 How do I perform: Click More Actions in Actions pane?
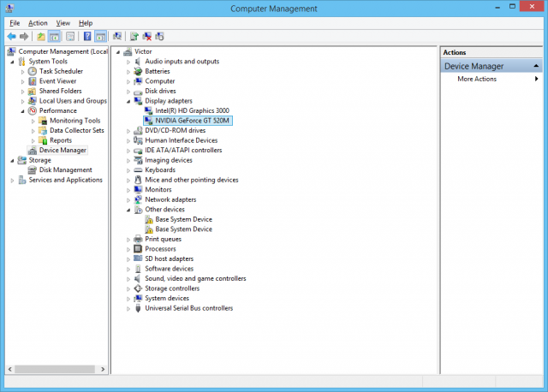tap(477, 79)
